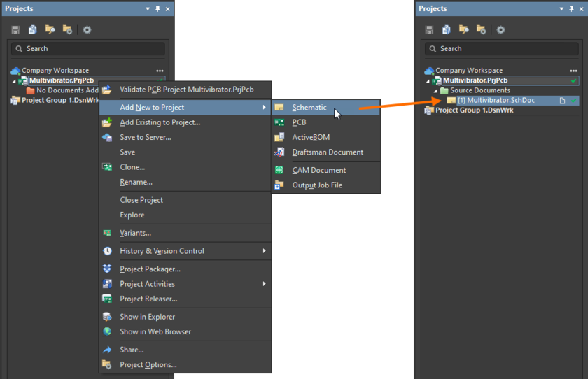Image resolution: width=588 pixels, height=379 pixels.
Task: Select Project Options at the menu bottom
Action: point(148,364)
